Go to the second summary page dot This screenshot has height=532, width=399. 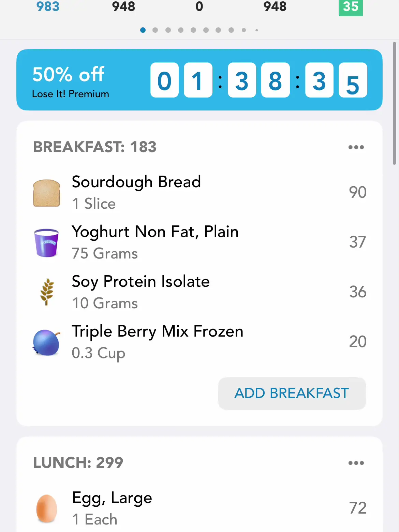[x=155, y=30]
